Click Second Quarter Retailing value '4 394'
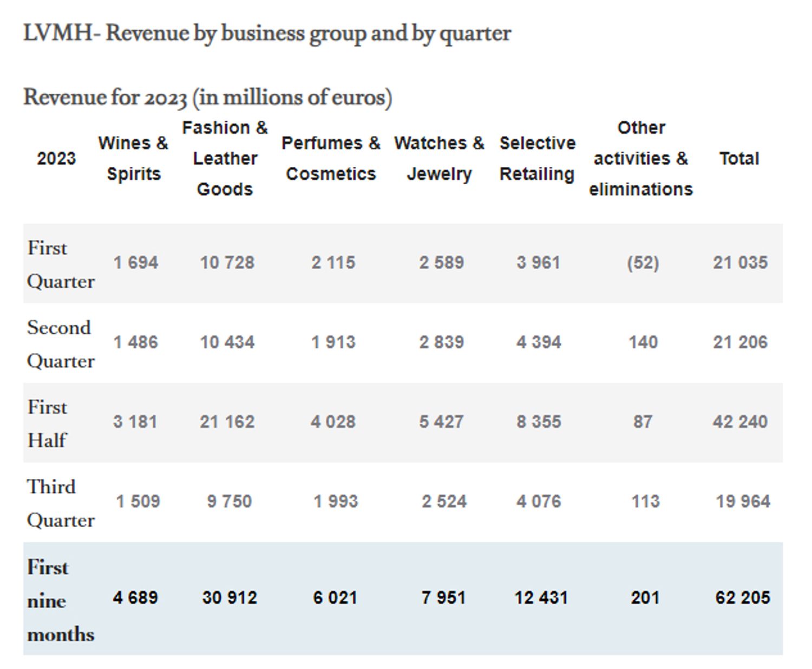Screen dimensions: 812x669 [539, 342]
